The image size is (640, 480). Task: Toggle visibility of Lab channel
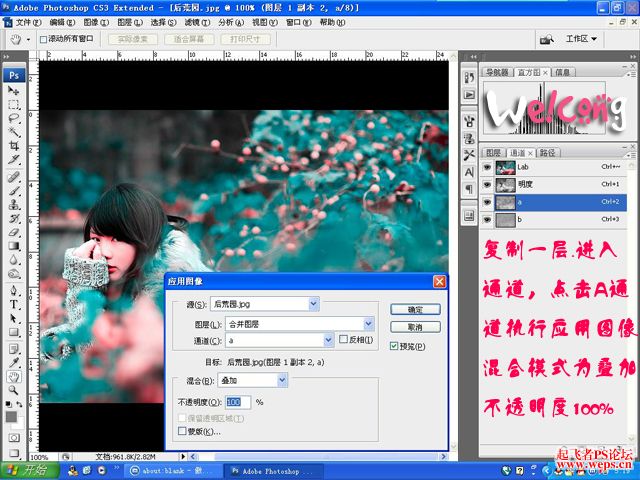(487, 167)
